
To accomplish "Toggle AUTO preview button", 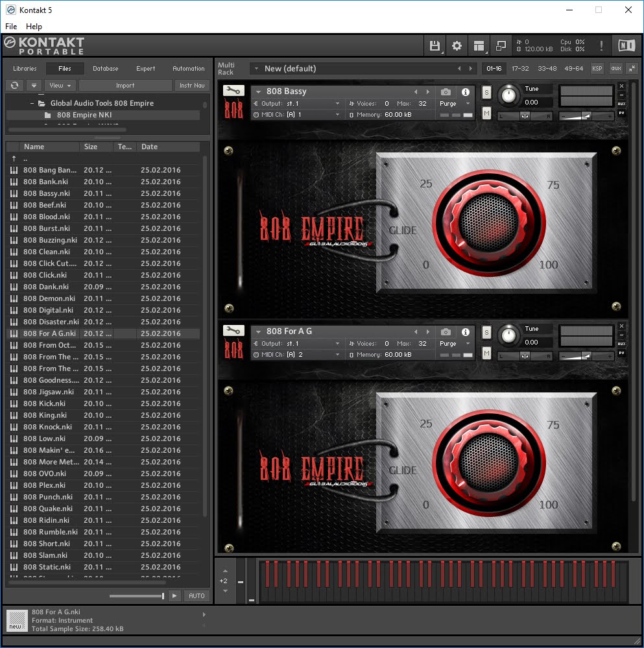I will pyautogui.click(x=197, y=595).
